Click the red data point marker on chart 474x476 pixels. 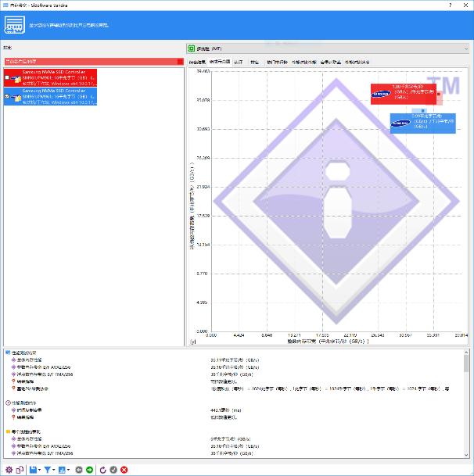(x=439, y=94)
